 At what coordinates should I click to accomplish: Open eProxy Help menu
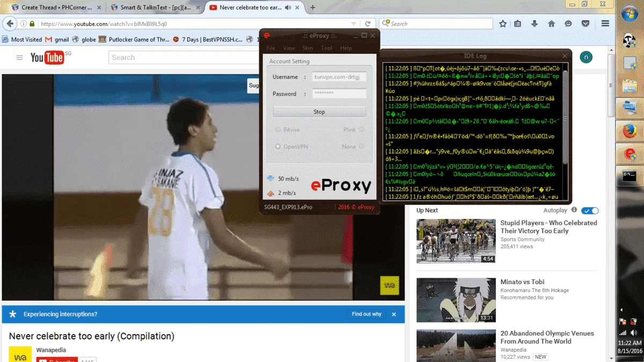[x=346, y=48]
